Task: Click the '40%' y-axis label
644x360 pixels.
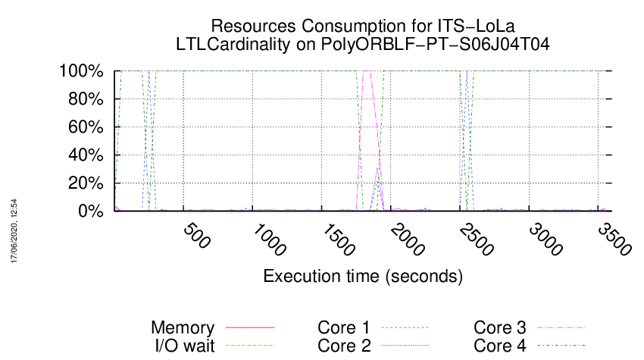Action: pyautogui.click(x=86, y=155)
